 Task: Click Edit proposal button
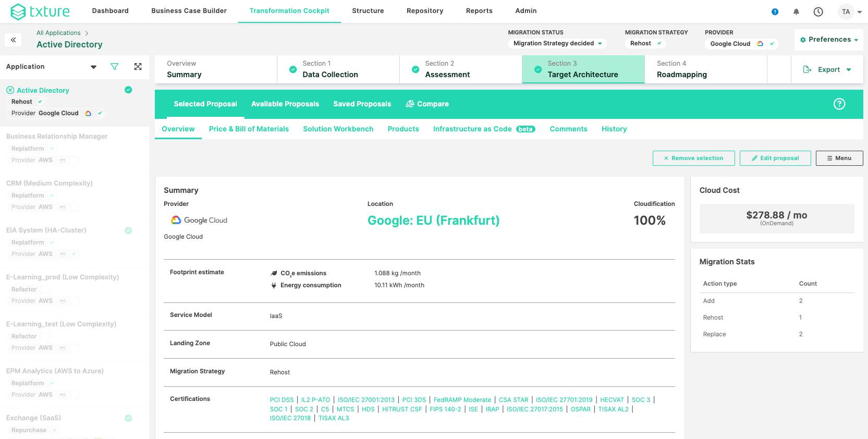[775, 158]
